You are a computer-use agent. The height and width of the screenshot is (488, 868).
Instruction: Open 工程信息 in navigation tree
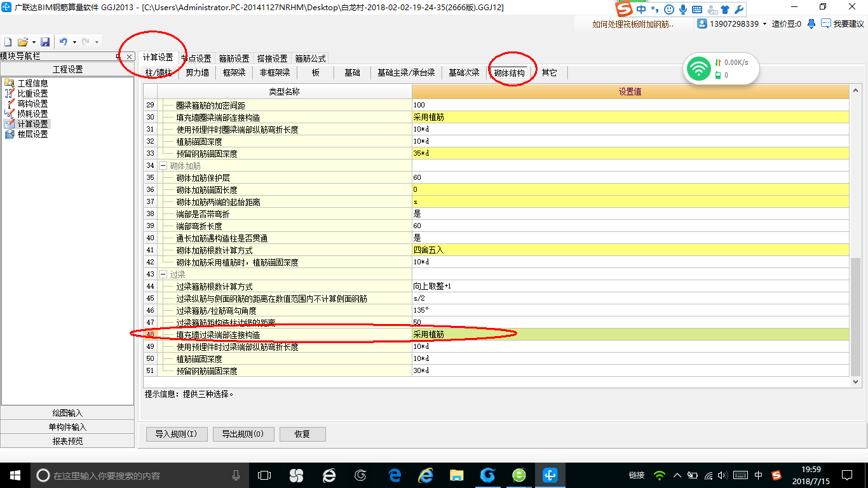[26, 83]
